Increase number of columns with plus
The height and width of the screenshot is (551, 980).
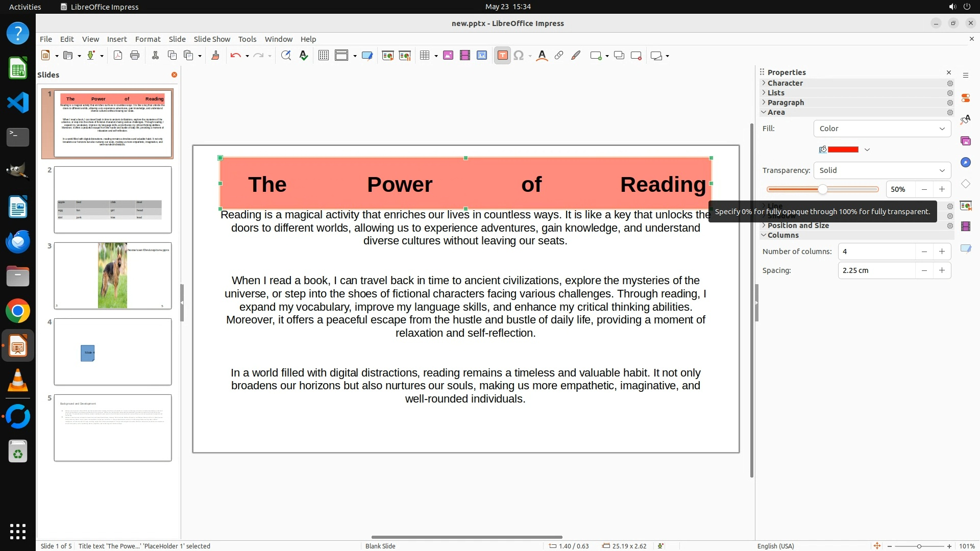[942, 252]
